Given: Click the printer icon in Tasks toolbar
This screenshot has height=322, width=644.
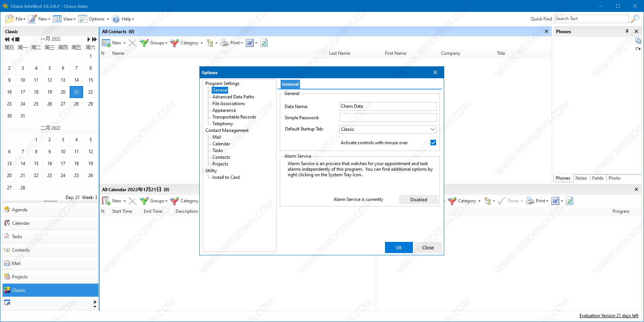Looking at the screenshot, I should click(530, 201).
